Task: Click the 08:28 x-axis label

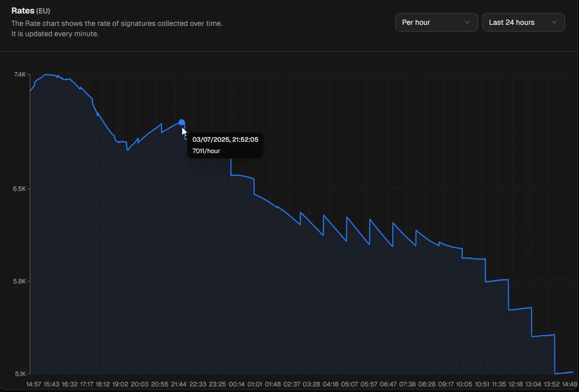Action: tap(427, 384)
